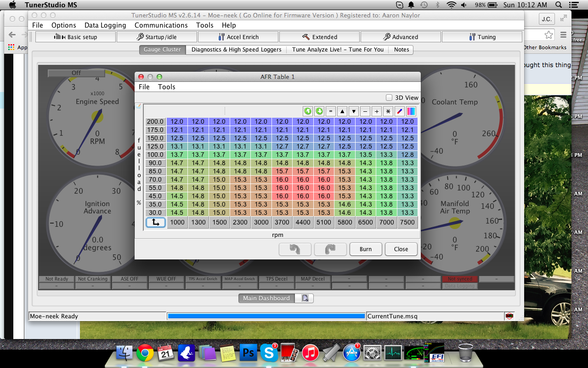This screenshot has width=588, height=368.
Task: Click the multiply asterisk icon
Action: [388, 111]
